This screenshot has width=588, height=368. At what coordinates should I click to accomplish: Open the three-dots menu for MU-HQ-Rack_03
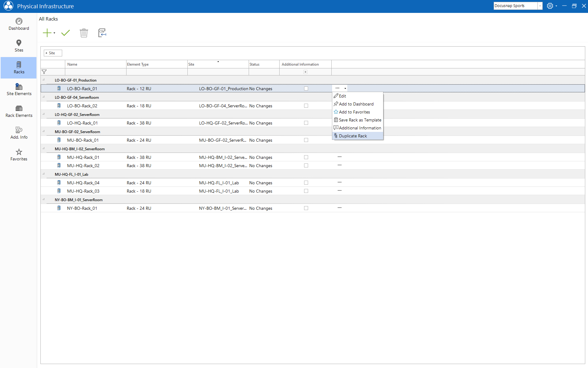pos(339,190)
